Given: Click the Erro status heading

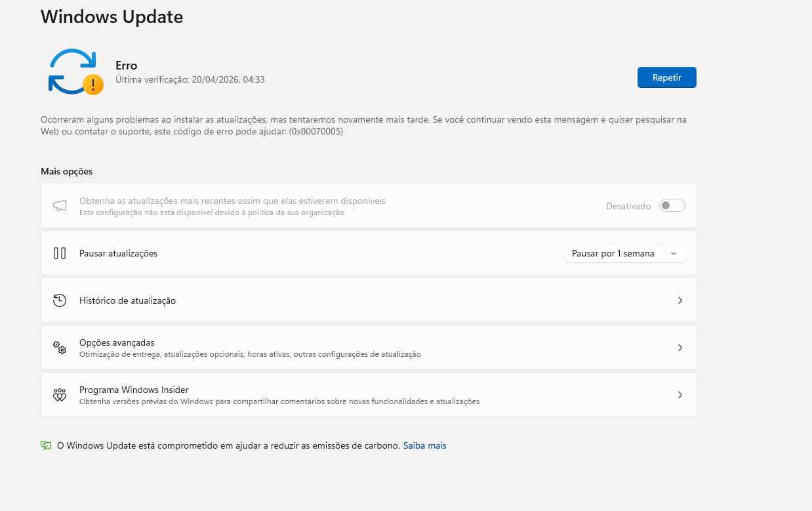Looking at the screenshot, I should point(127,66).
